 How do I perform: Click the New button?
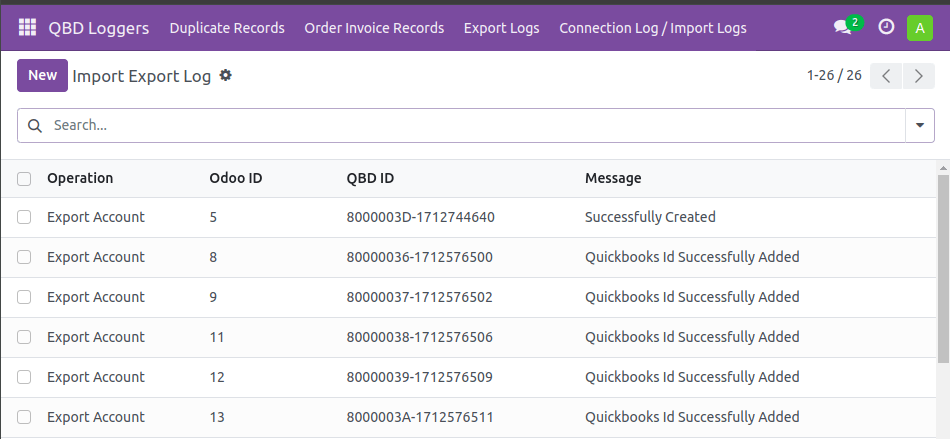click(x=42, y=76)
